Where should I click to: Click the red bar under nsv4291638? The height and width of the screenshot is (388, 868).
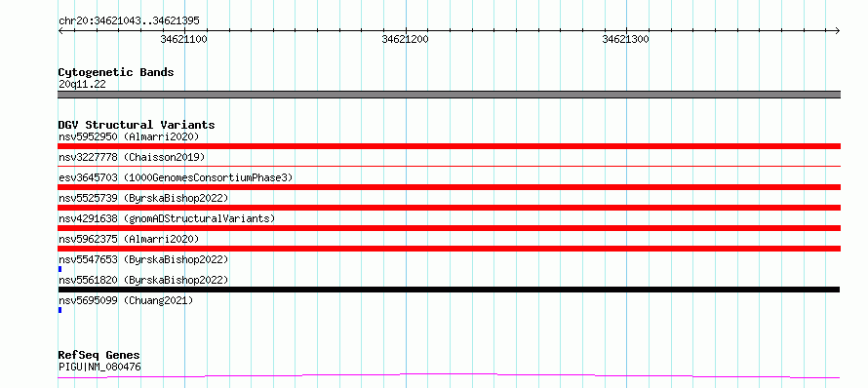click(x=449, y=228)
